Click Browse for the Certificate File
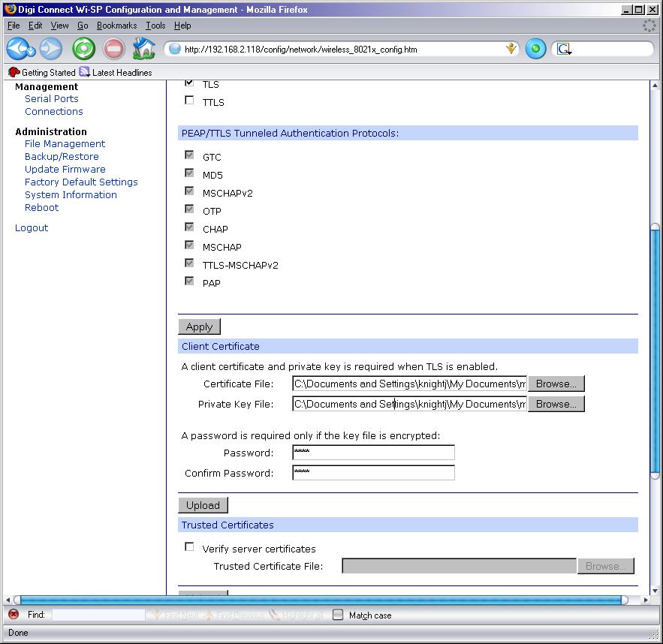 coord(556,384)
